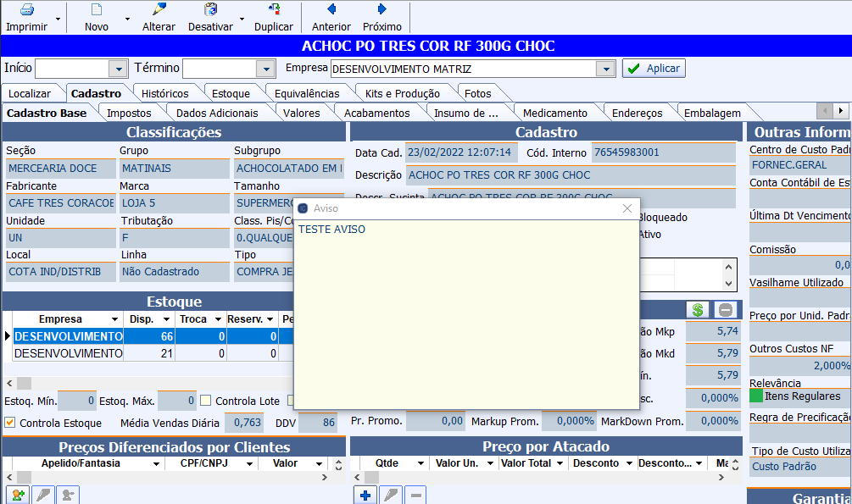The height and width of the screenshot is (504, 852).
Task: Expand the Término date dropdown
Action: pos(266,69)
